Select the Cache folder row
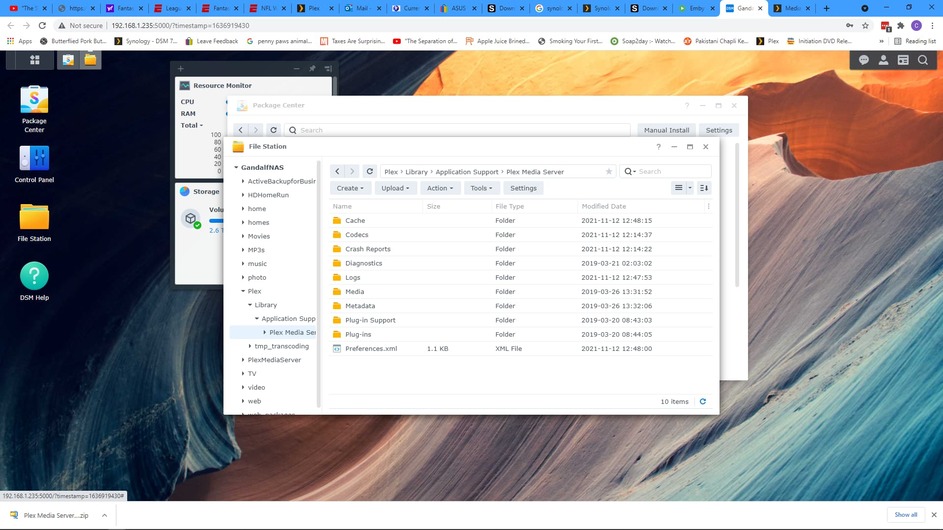Viewport: 943px width, 530px height. [x=520, y=221]
